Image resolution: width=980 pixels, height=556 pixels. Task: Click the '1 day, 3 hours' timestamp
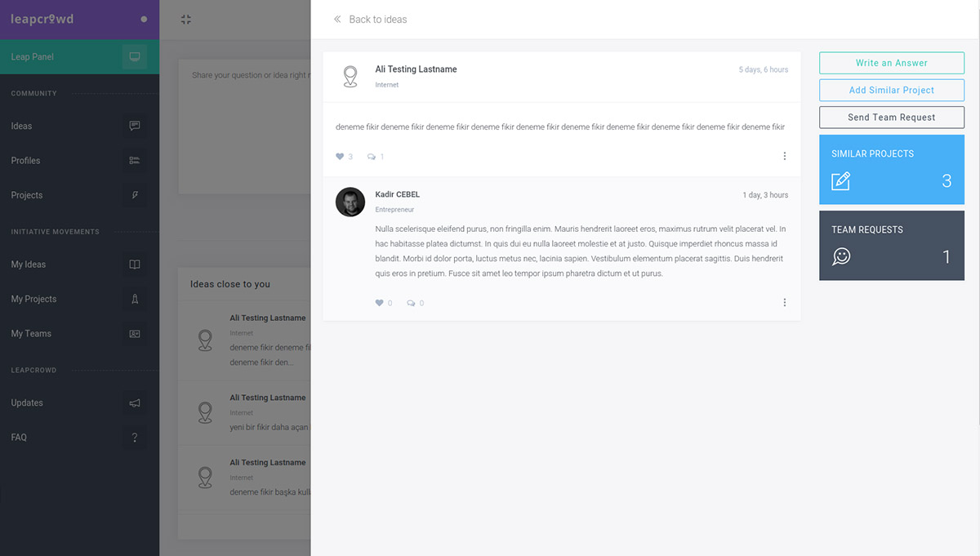pyautogui.click(x=765, y=195)
